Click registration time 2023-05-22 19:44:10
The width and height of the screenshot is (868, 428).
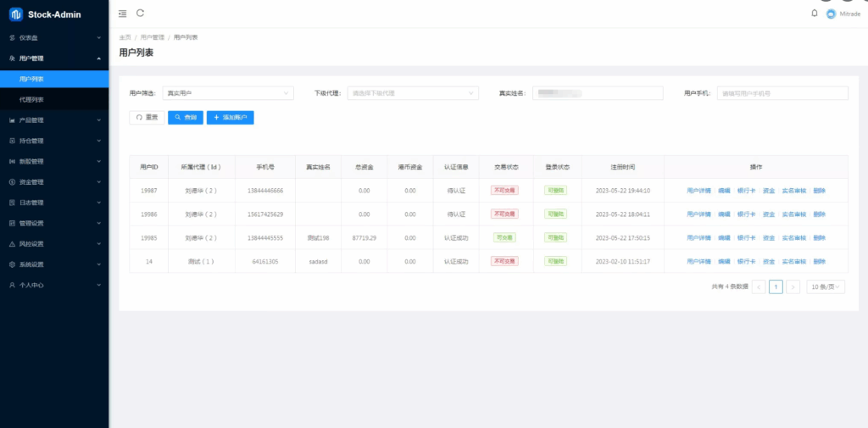[623, 191]
